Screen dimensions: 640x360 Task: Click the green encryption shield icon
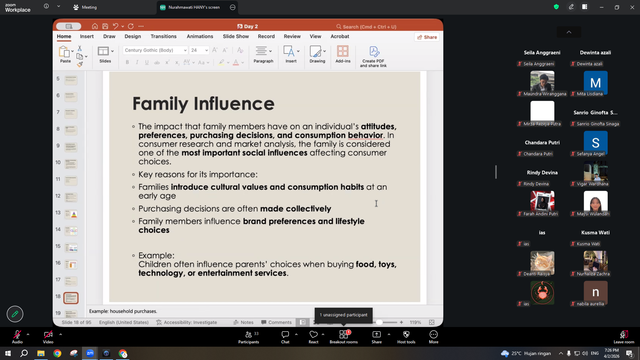tap(556, 7)
